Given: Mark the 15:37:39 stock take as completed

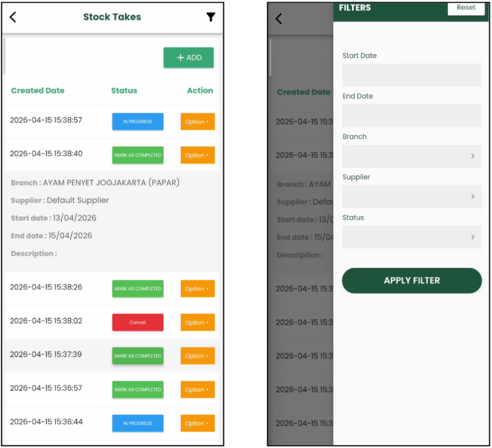Looking at the screenshot, I should pos(137,356).
